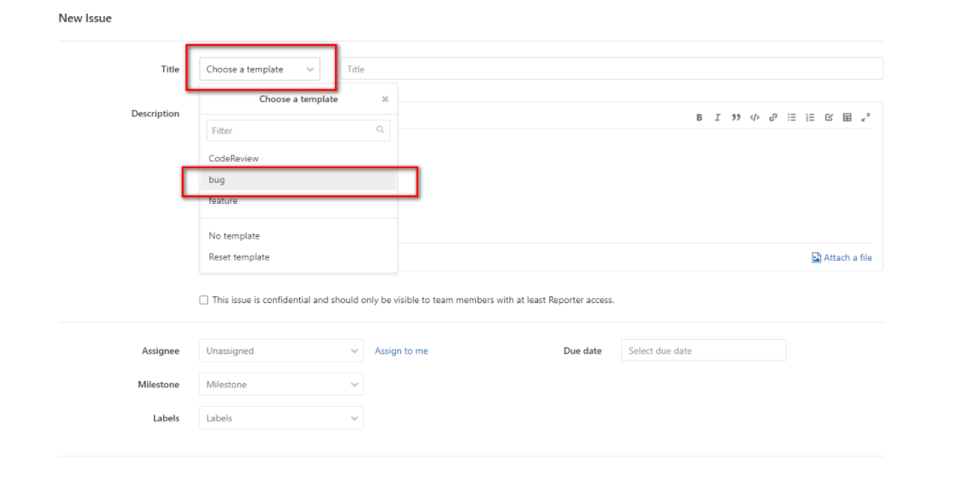Open the Choose a template dropdown
This screenshot has height=501, width=980.
pos(260,70)
